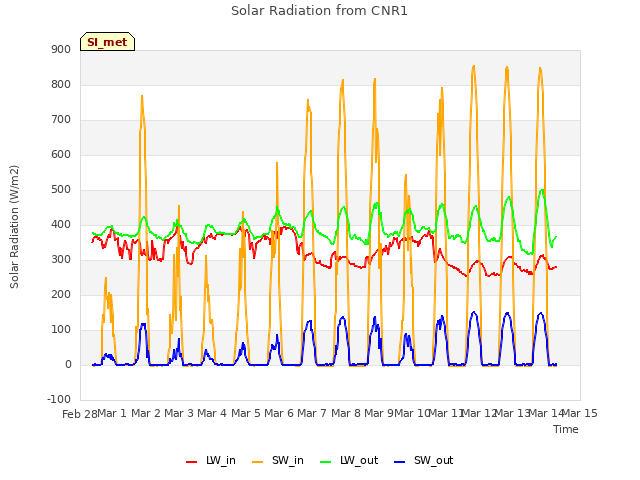This screenshot has width=640, height=480.
Task: Click the Mar 4 x-axis label
Action: (x=212, y=413)
